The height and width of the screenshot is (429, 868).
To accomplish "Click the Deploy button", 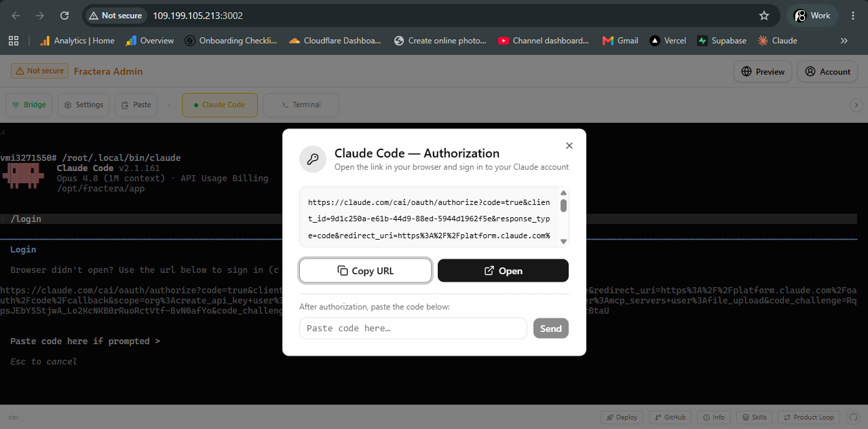I will (622, 417).
